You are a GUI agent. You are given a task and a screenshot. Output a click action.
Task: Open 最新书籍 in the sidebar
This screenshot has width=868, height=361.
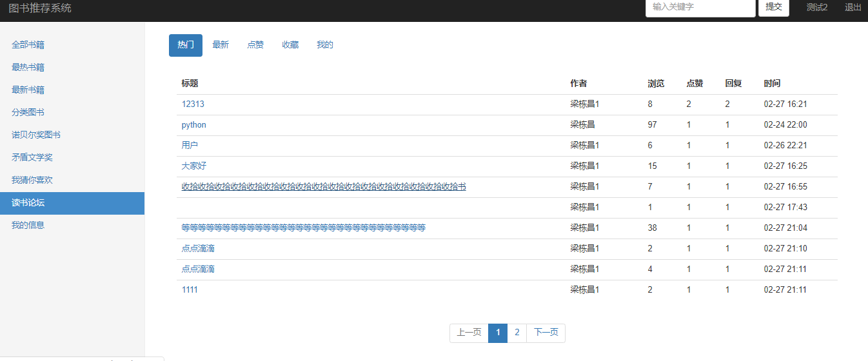[28, 90]
